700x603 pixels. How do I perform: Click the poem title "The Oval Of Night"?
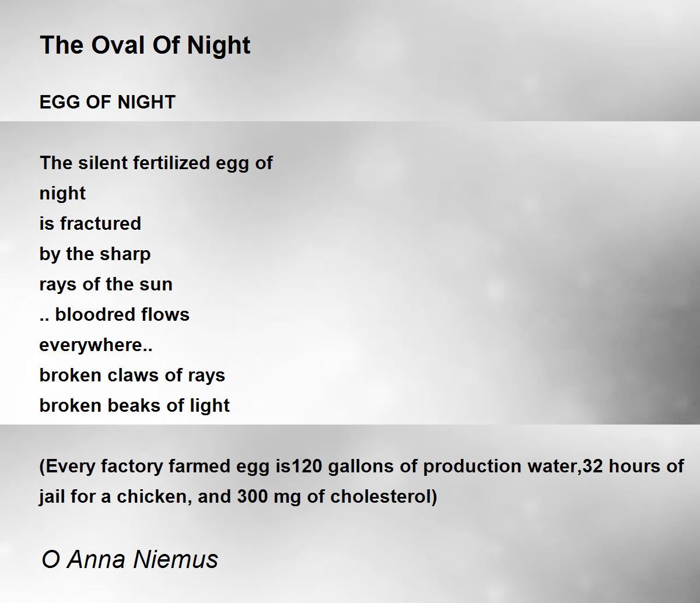click(145, 45)
